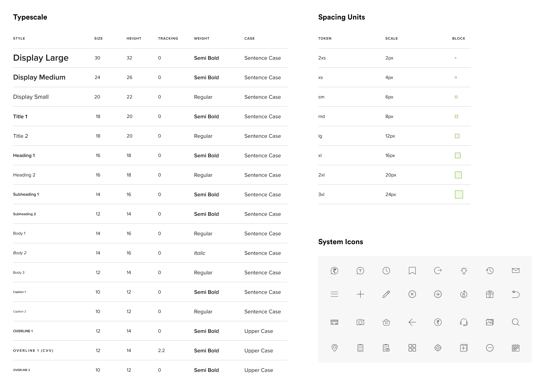
Task: Click the 'Display Medium' style name
Action: 39,77
